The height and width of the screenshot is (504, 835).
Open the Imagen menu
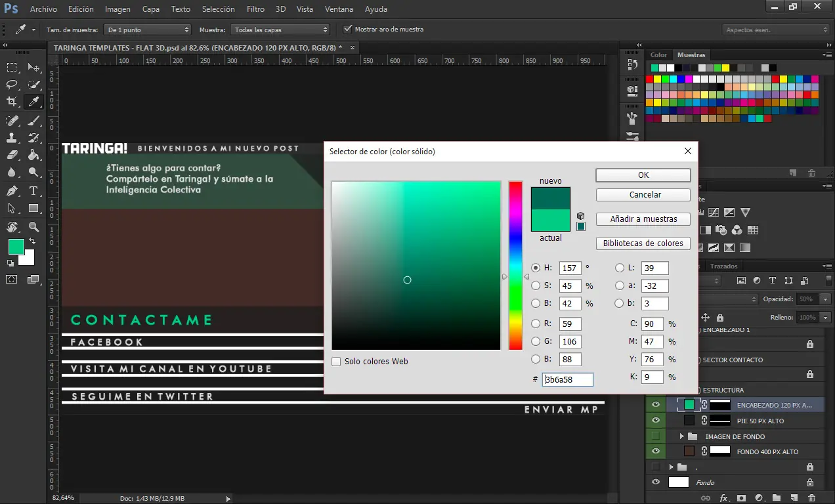point(118,9)
